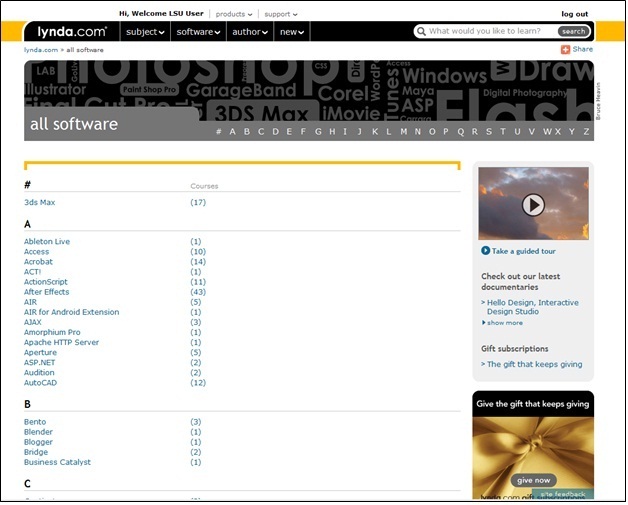Viewport: 628px width, 505px height.
Task: Click the guided tour arrow icon
Action: [x=485, y=251]
